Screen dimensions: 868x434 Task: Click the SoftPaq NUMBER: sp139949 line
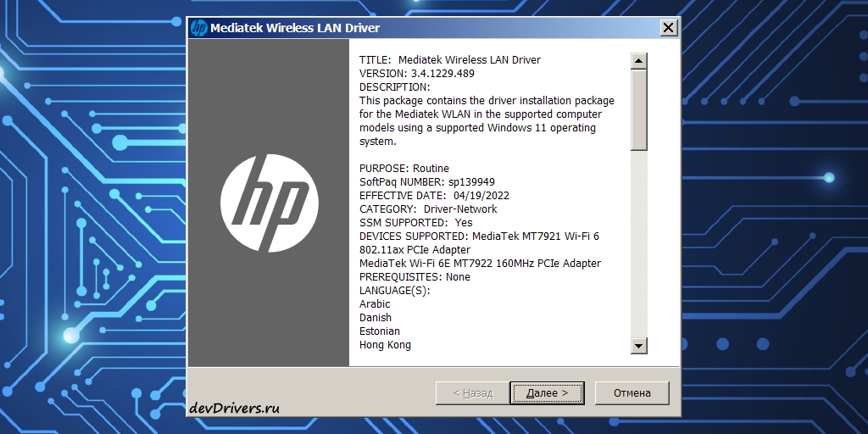427,182
